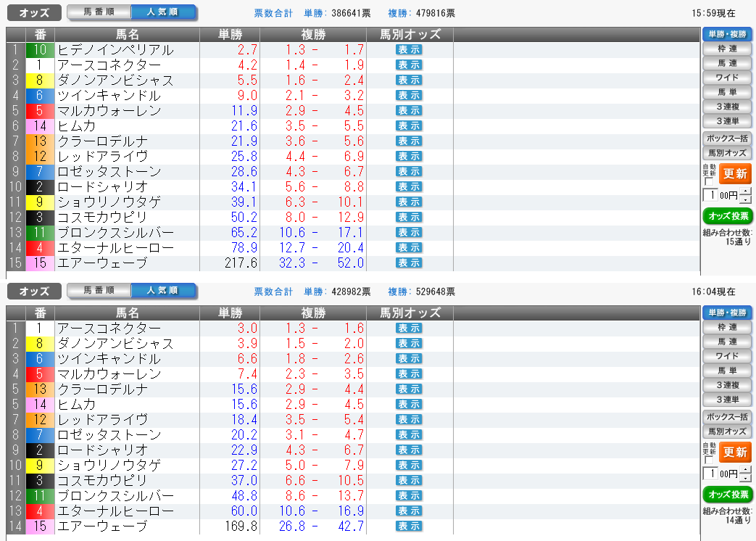The height and width of the screenshot is (541, 756).
Task: Select 馬番順 sort toggle in the 15:59 panel
Action: pyautogui.click(x=99, y=12)
